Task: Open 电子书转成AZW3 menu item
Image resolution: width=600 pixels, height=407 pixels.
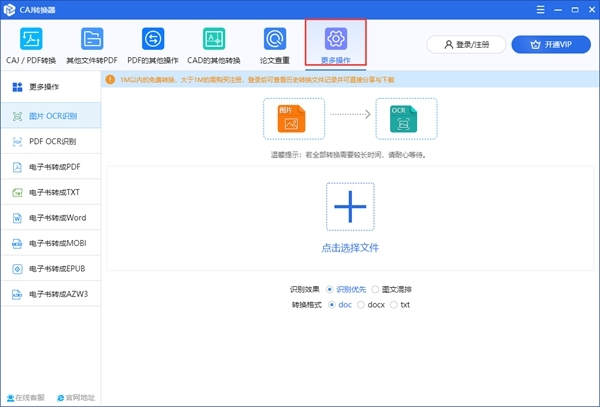Action: 51,294
